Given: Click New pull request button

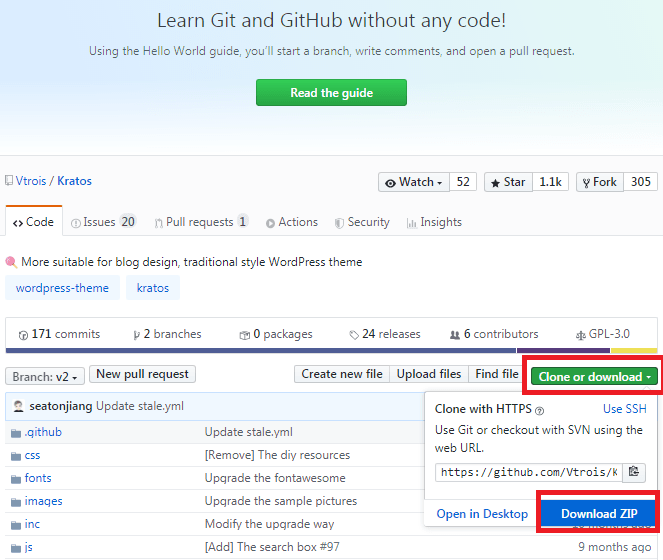Looking at the screenshot, I should tap(142, 374).
